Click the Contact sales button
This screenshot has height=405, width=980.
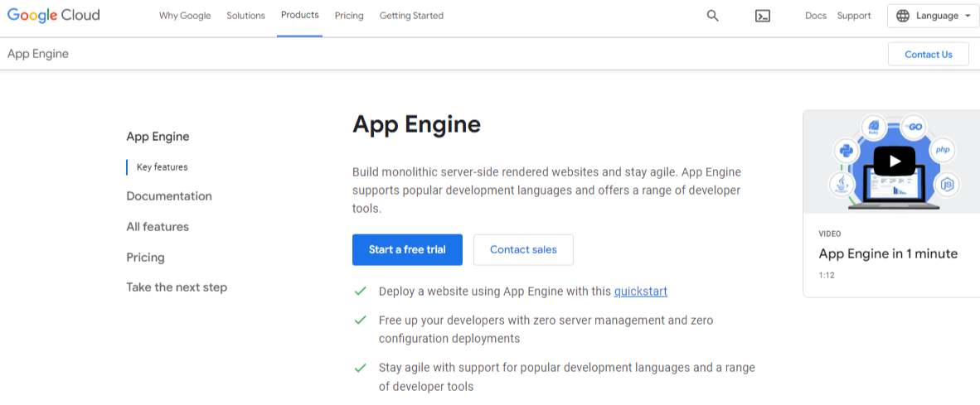tap(523, 249)
